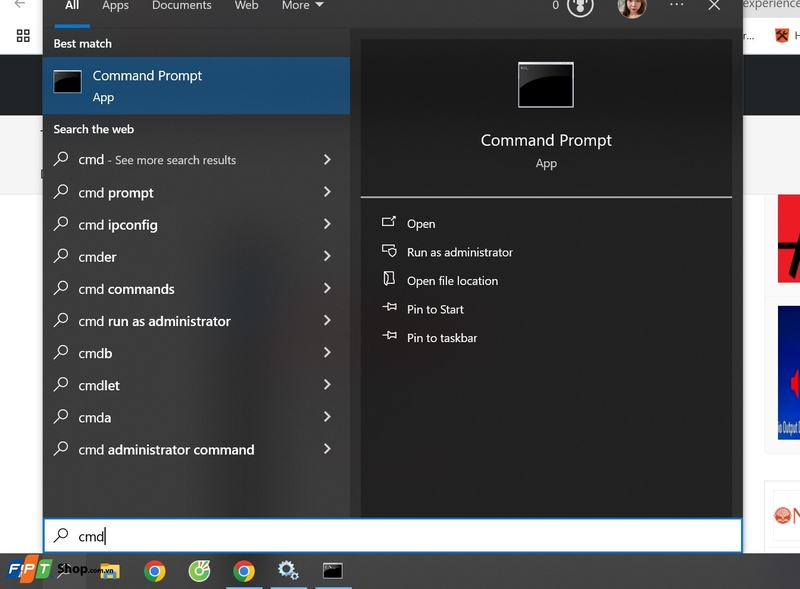Choose Open file location action

tap(452, 281)
